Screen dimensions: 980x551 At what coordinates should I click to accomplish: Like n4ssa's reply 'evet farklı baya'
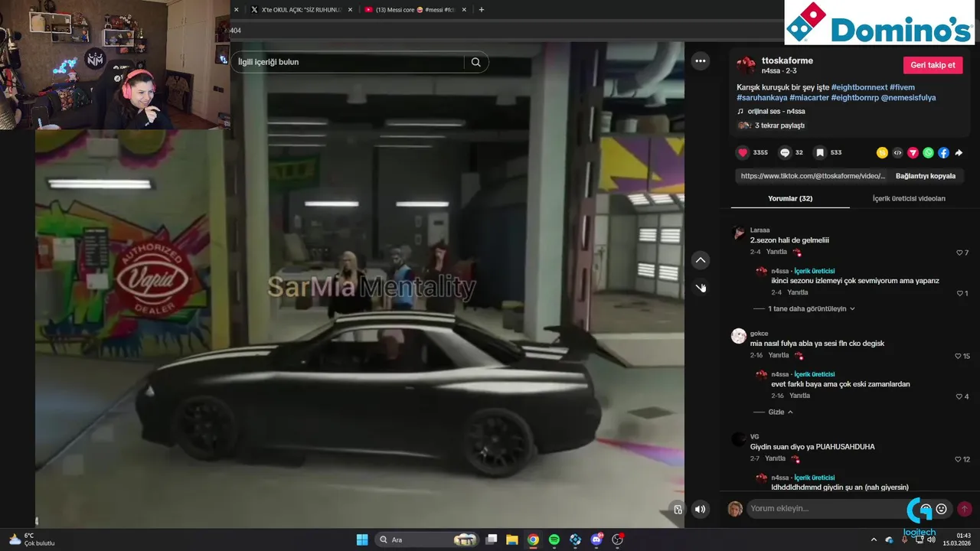[x=959, y=396]
